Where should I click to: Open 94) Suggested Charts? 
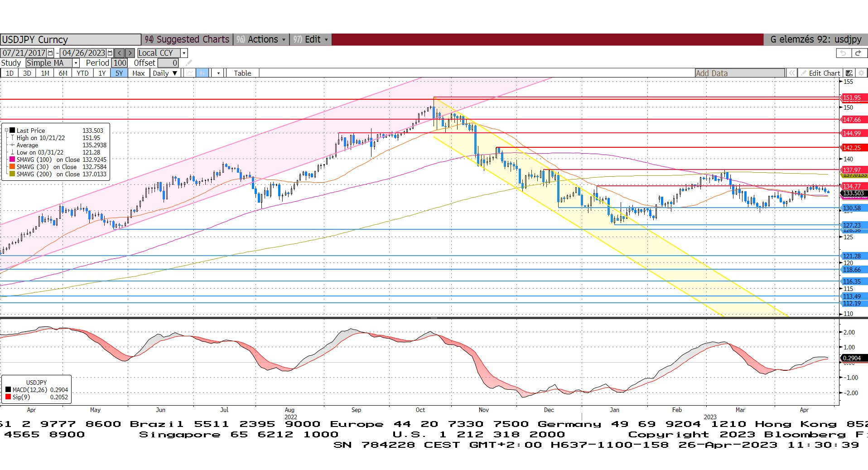pyautogui.click(x=187, y=39)
